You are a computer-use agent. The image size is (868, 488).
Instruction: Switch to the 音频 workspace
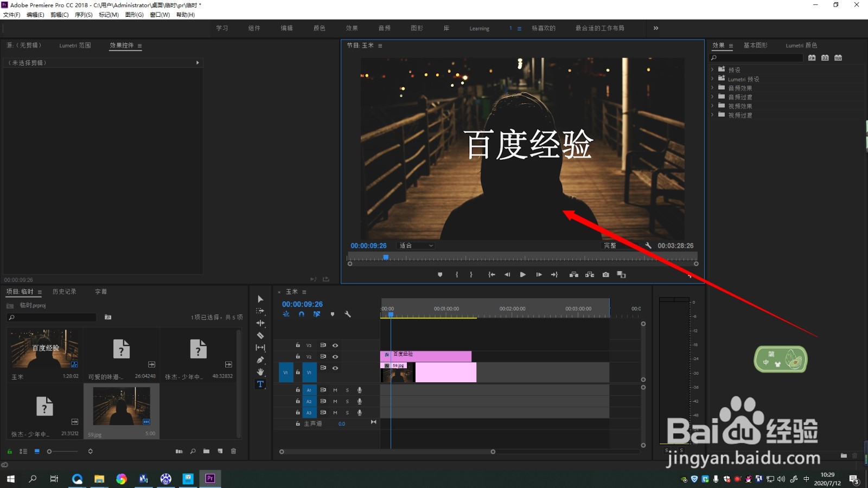tap(385, 28)
